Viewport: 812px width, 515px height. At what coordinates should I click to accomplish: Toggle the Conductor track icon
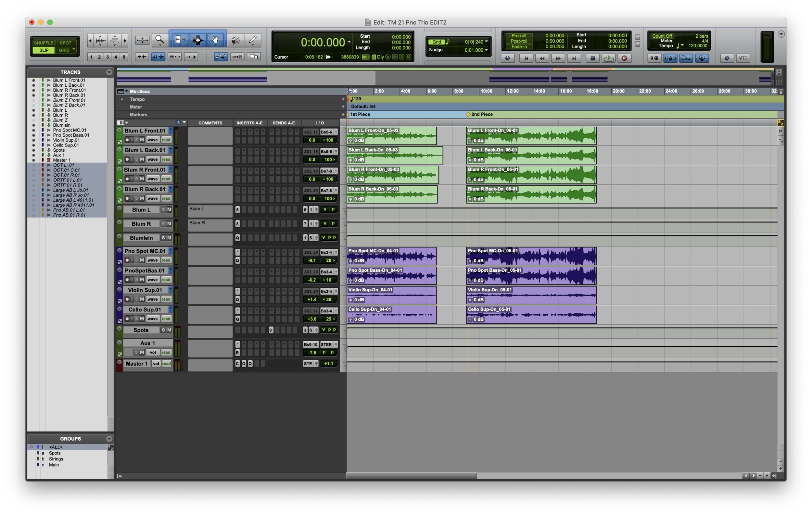(x=702, y=58)
